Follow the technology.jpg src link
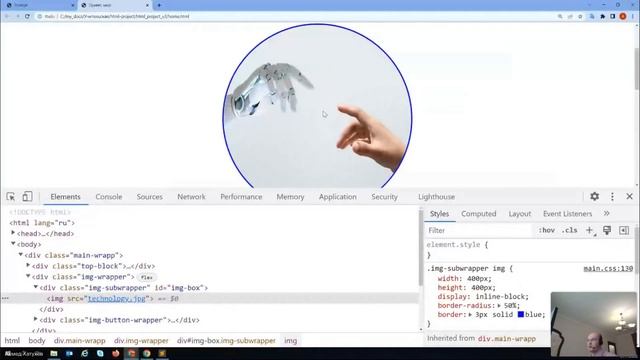The image size is (640, 360). [x=117, y=298]
